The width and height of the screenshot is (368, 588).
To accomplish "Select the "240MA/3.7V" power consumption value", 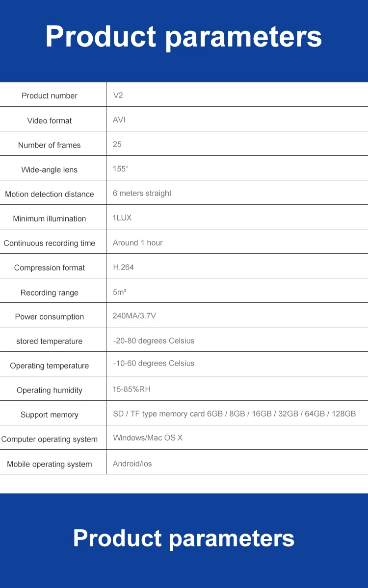I will (134, 316).
